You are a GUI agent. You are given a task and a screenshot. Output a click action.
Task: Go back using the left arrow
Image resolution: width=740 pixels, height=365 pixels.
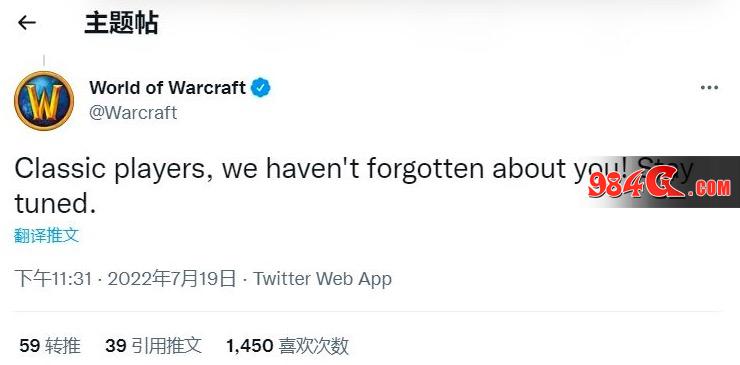coord(27,23)
